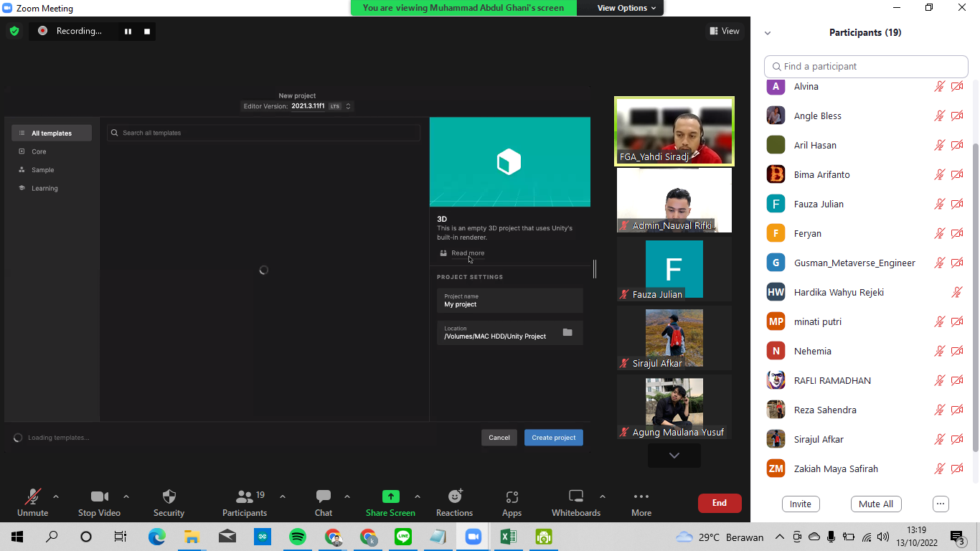Toggle Stop Video camera button
The height and width of the screenshot is (551, 980).
click(99, 497)
